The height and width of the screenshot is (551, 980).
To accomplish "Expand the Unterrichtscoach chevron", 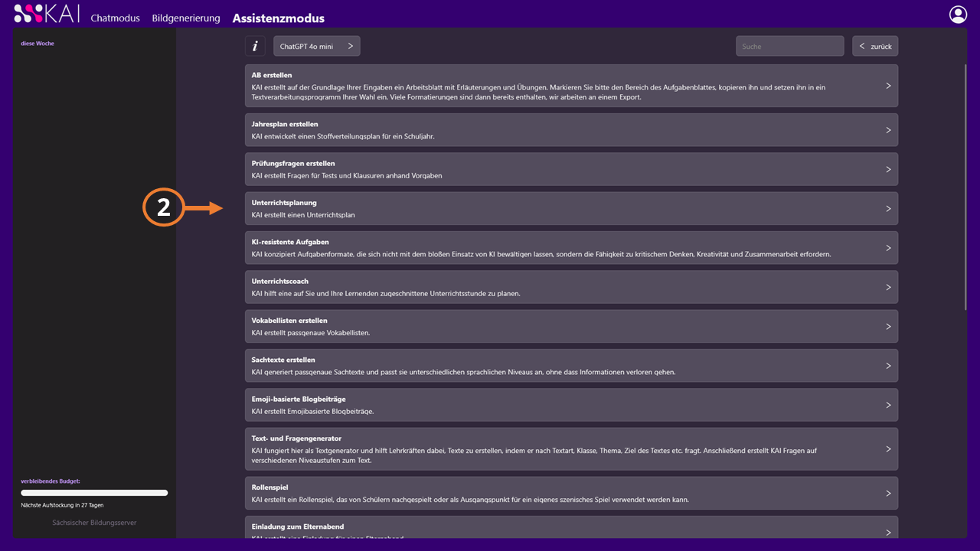I will [x=888, y=287].
